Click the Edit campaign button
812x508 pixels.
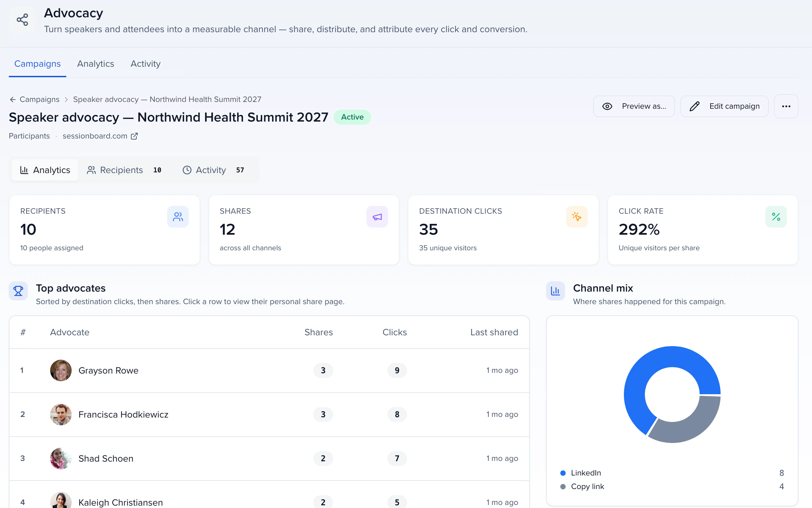coord(724,106)
